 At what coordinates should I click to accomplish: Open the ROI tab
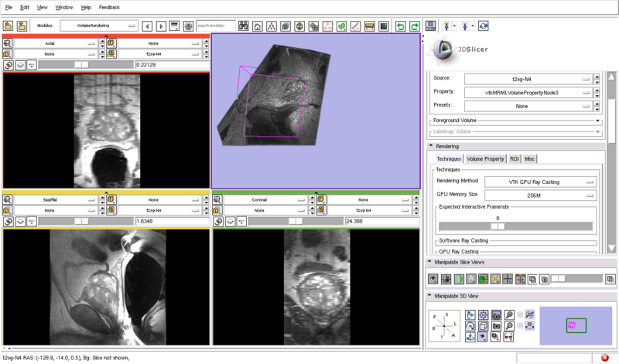(515, 159)
